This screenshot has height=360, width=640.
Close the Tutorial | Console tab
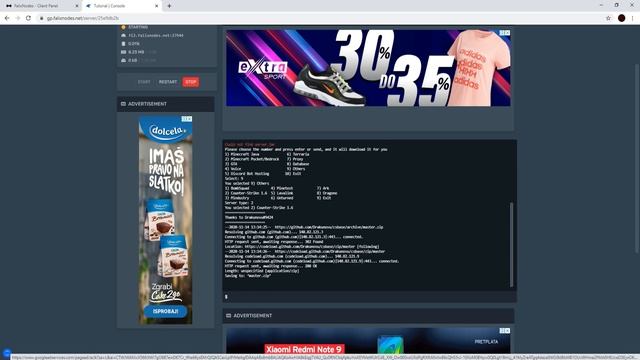click(x=157, y=6)
